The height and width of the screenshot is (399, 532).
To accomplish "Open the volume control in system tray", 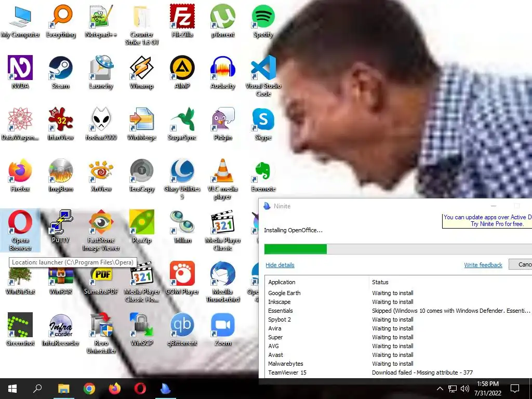I will pos(465,389).
